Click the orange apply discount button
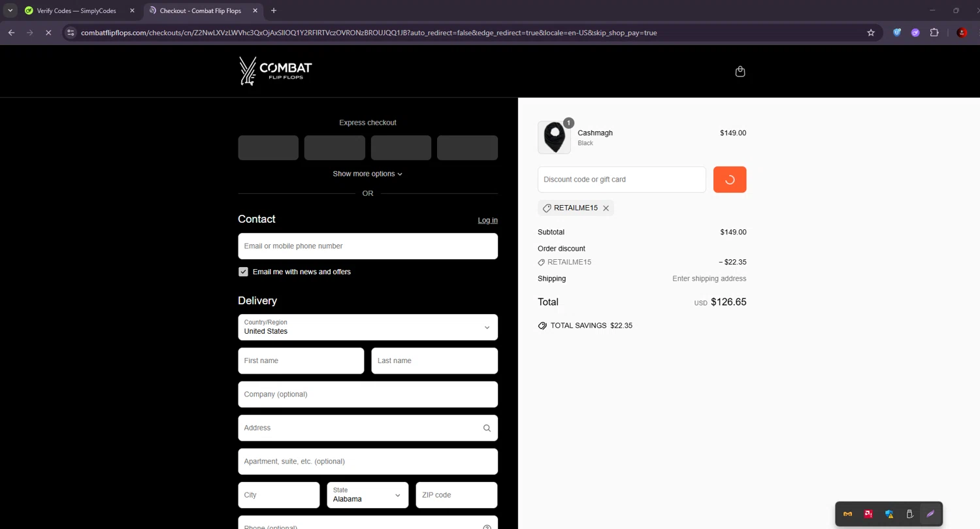 [730, 180]
